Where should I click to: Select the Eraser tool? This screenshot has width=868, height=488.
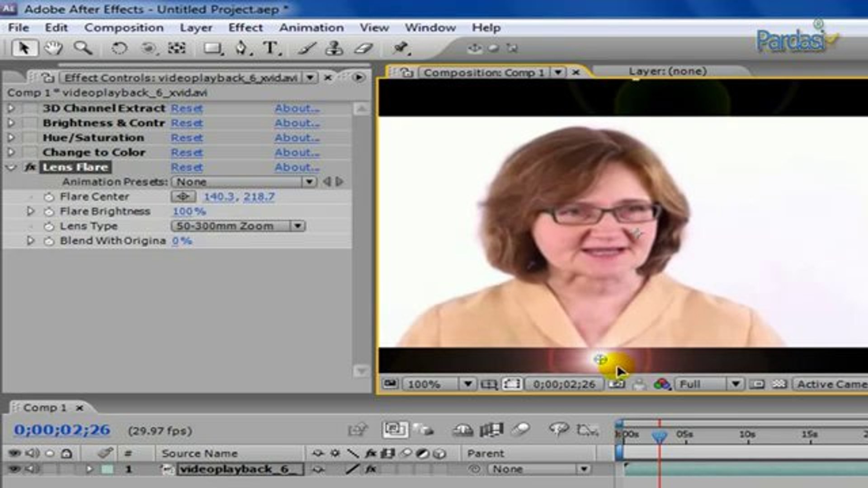pos(363,48)
